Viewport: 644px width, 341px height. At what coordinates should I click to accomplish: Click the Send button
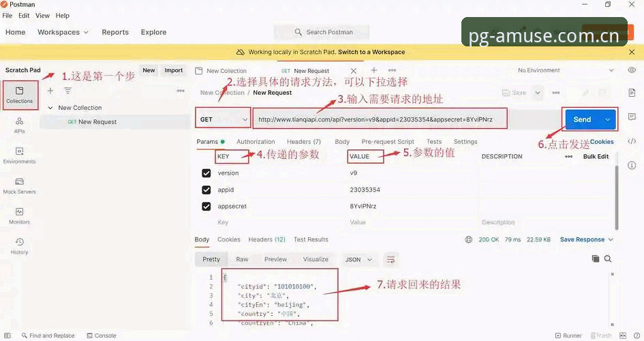point(582,119)
